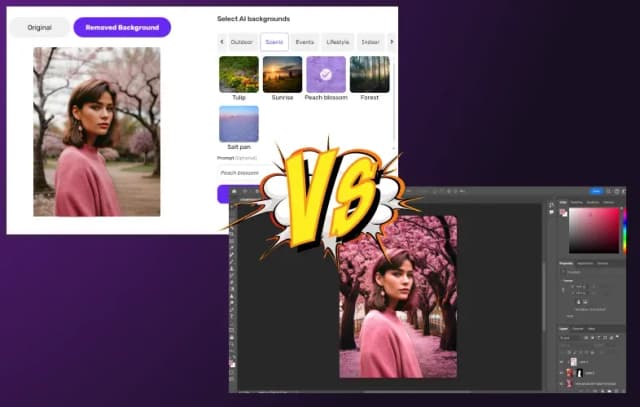Toggle visibility of the masked middle layer

pyautogui.click(x=562, y=371)
